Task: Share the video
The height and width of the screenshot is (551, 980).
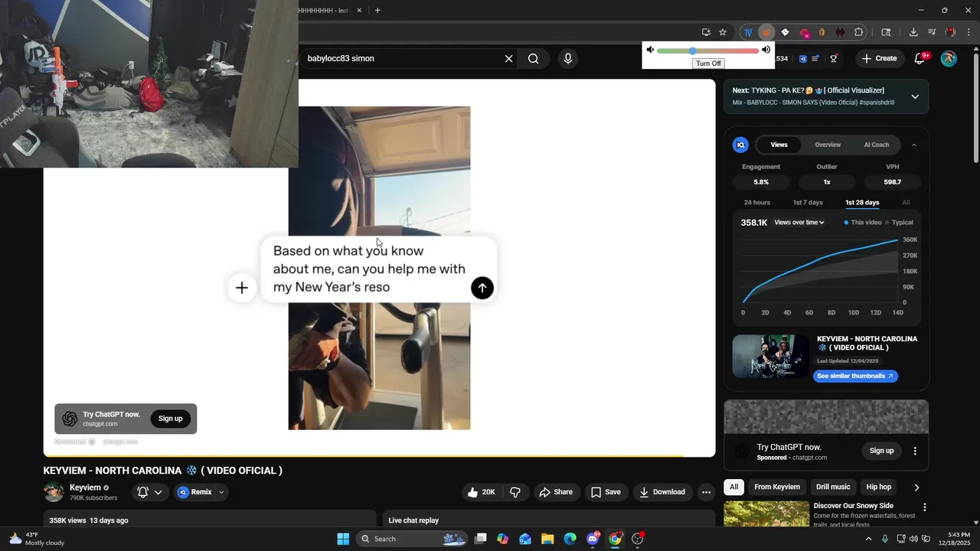Action: click(x=556, y=492)
